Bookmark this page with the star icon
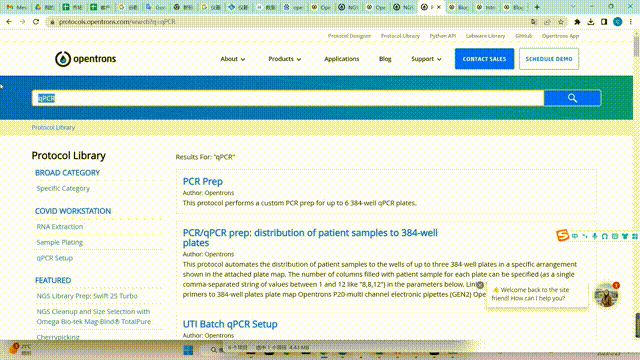The height and width of the screenshot is (360, 640). pos(561,22)
